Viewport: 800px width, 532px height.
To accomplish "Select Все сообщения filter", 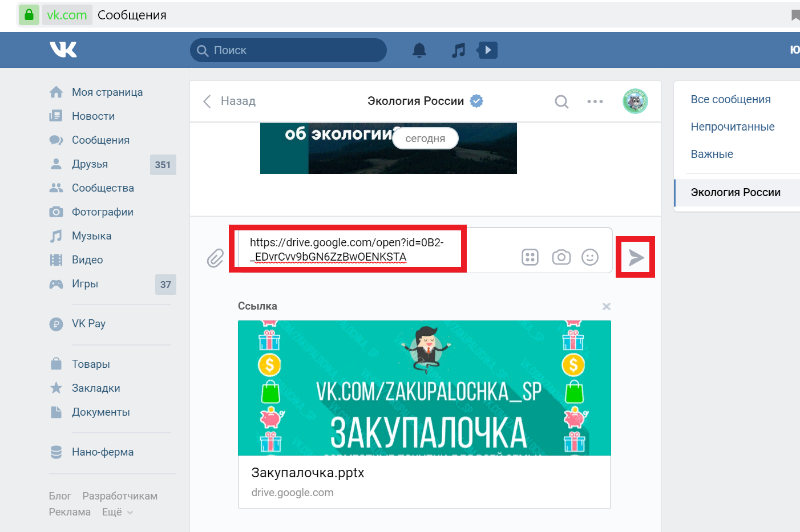I will (x=730, y=100).
